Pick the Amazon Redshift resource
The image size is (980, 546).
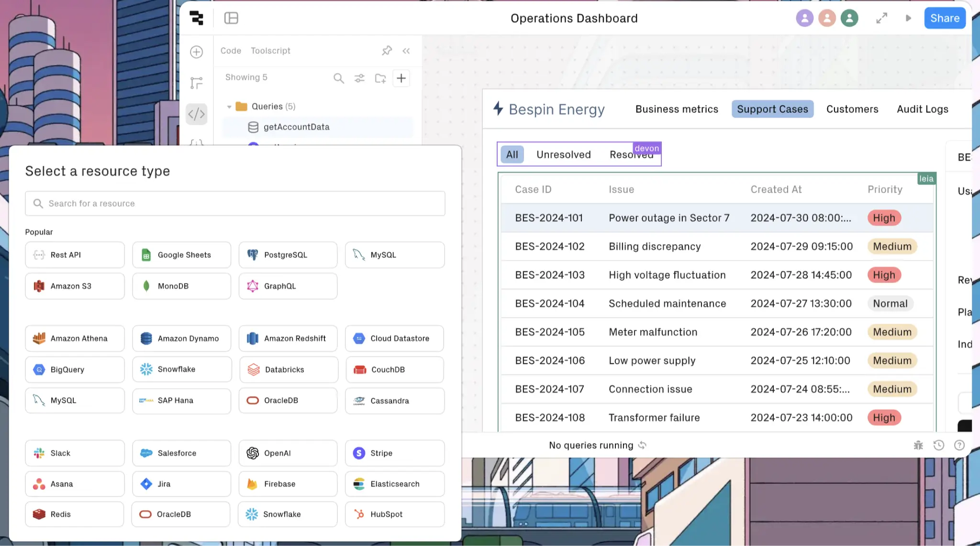(288, 339)
